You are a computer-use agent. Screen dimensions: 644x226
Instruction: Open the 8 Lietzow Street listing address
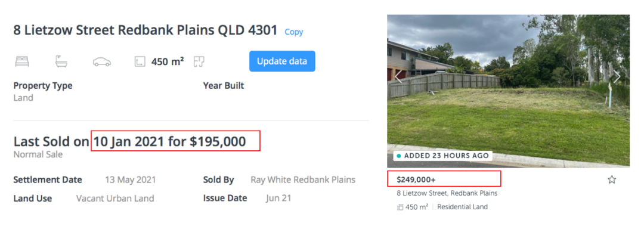[x=447, y=193]
